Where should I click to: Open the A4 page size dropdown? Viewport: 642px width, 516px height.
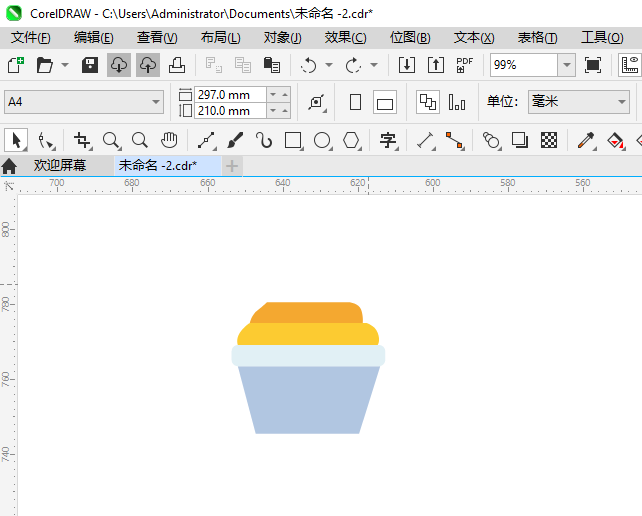coord(156,102)
